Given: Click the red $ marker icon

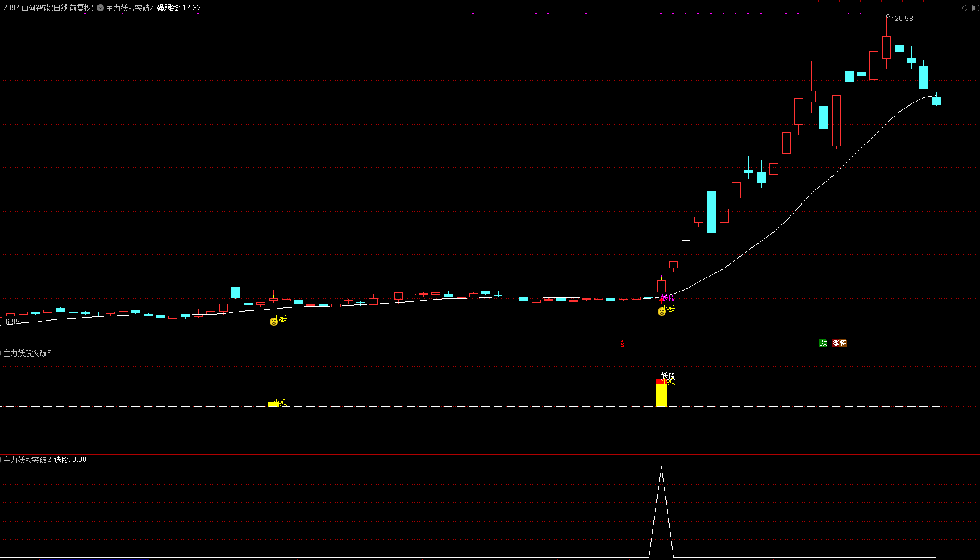Looking at the screenshot, I should pos(623,344).
